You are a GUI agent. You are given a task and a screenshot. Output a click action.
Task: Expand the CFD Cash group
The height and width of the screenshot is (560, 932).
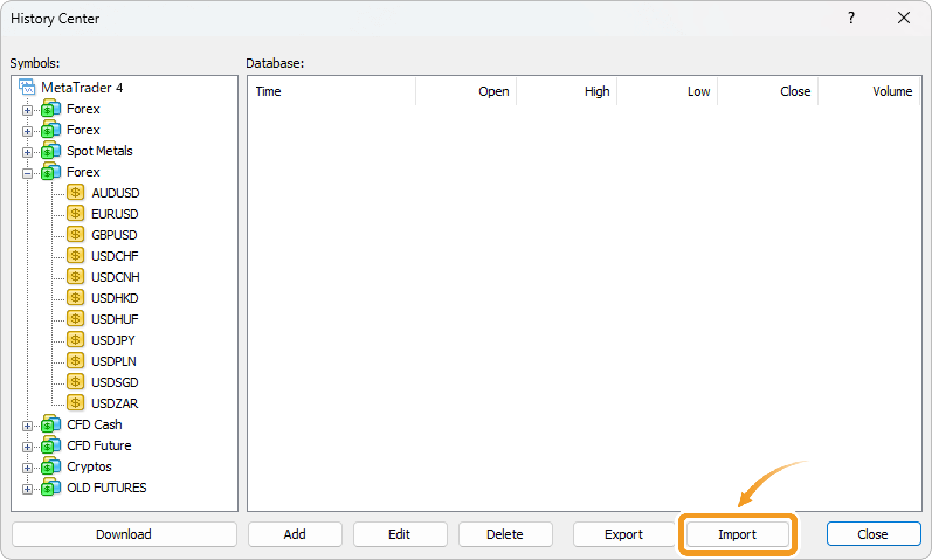(27, 426)
